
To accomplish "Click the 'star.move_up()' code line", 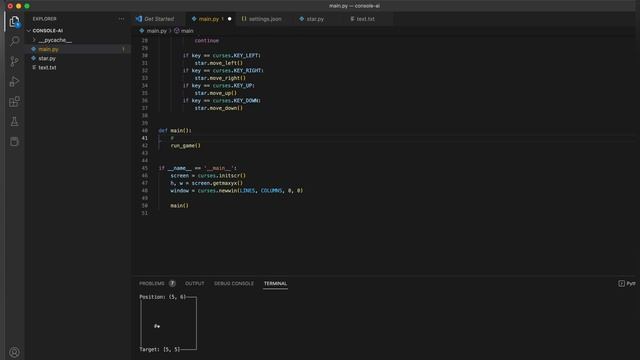I will [216, 93].
